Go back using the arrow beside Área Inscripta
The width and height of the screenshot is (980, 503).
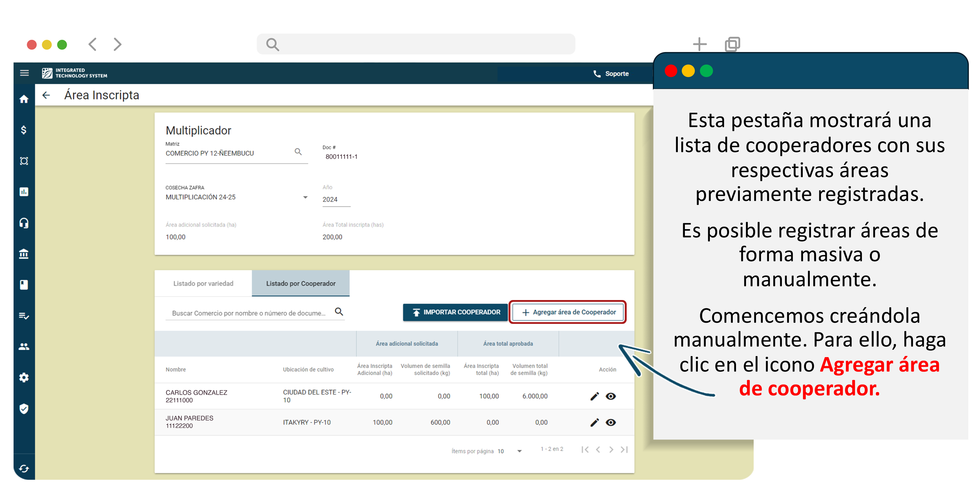point(46,95)
